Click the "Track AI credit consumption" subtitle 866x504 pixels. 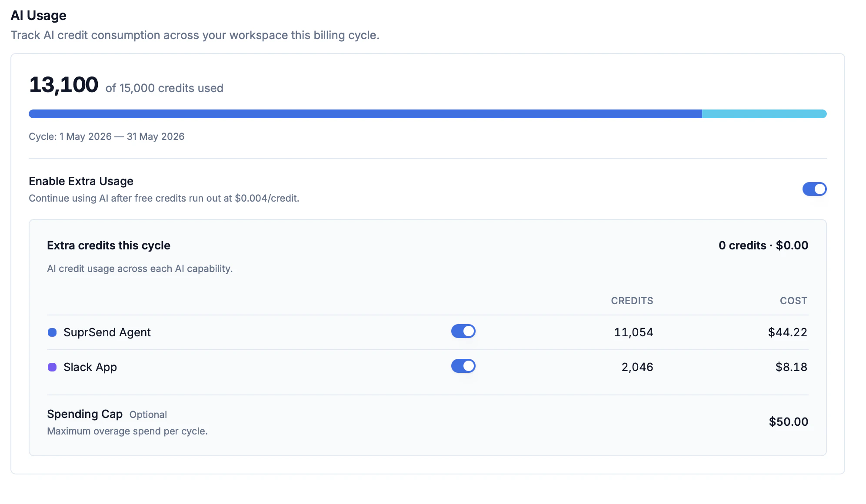(x=195, y=35)
